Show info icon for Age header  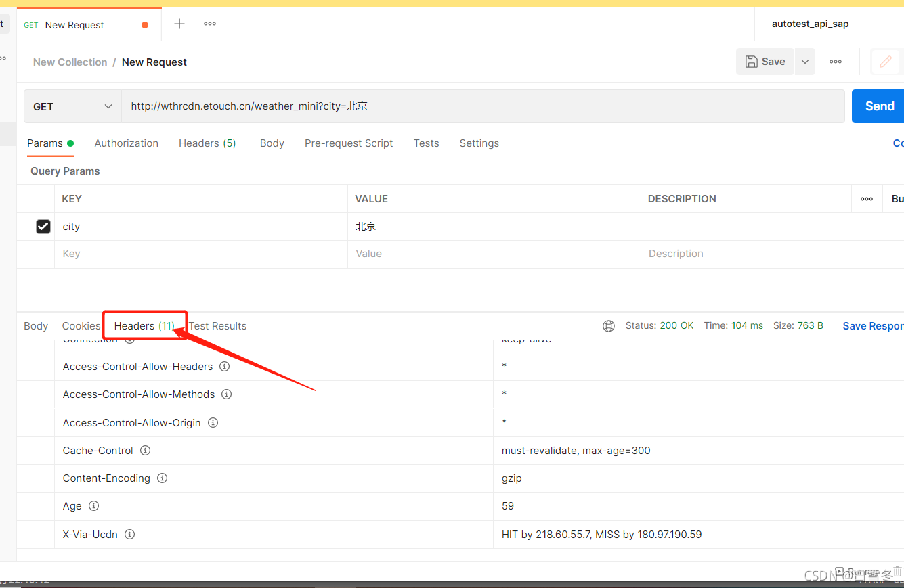93,506
